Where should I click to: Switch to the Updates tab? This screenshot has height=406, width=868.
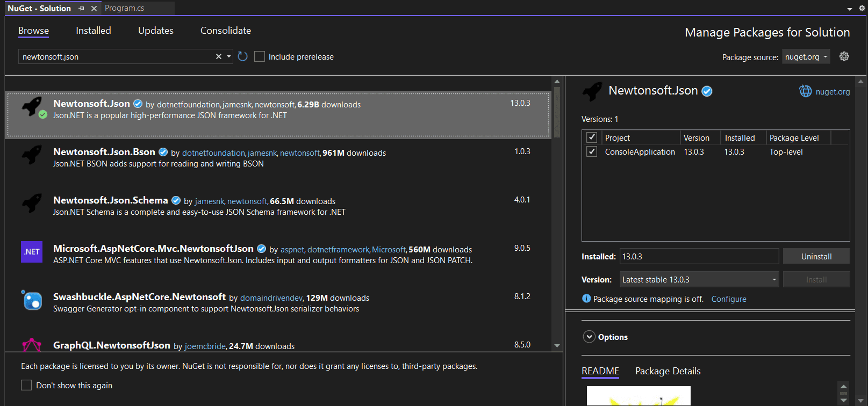156,31
